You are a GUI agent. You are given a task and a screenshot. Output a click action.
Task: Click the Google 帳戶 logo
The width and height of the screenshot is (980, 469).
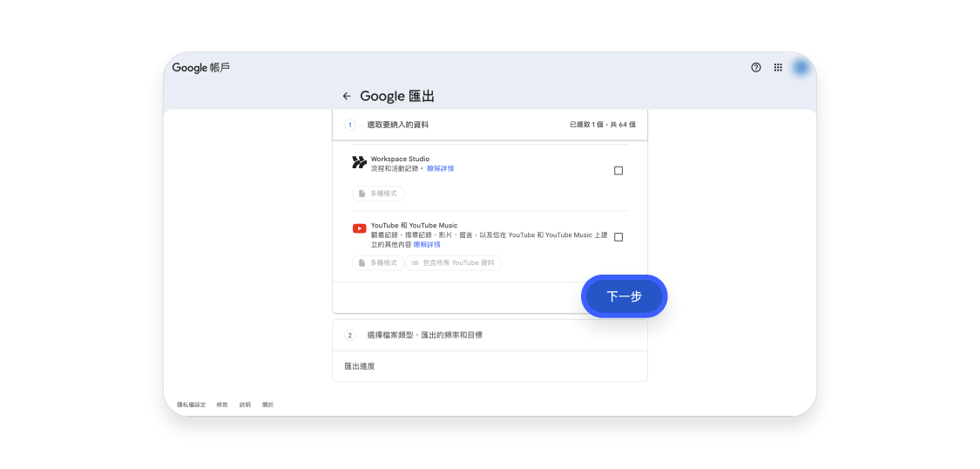[201, 67]
